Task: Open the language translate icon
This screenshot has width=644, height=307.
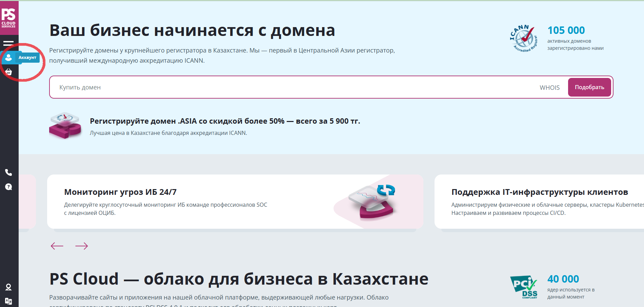Action: coord(8,301)
